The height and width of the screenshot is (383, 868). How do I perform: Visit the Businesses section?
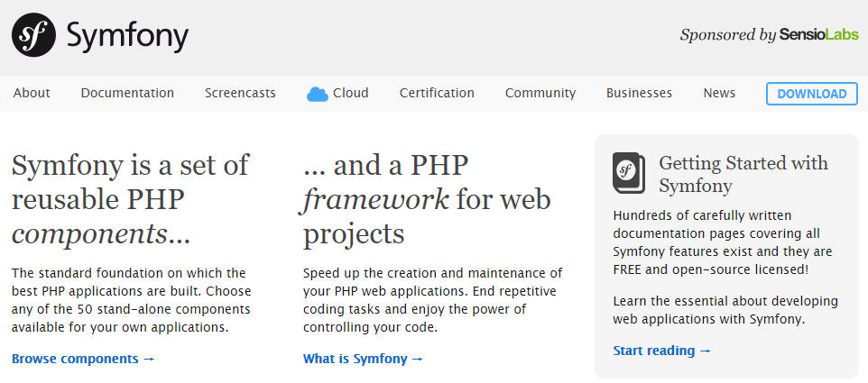coord(639,93)
